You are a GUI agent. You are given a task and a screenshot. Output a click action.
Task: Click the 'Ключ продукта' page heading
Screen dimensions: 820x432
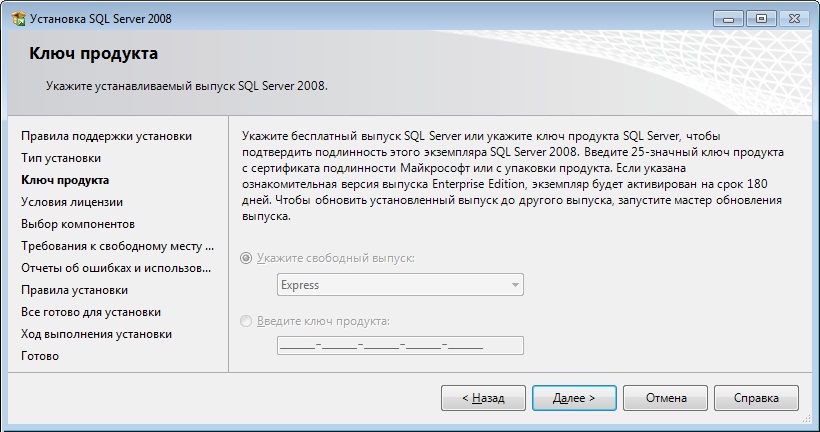[x=94, y=53]
